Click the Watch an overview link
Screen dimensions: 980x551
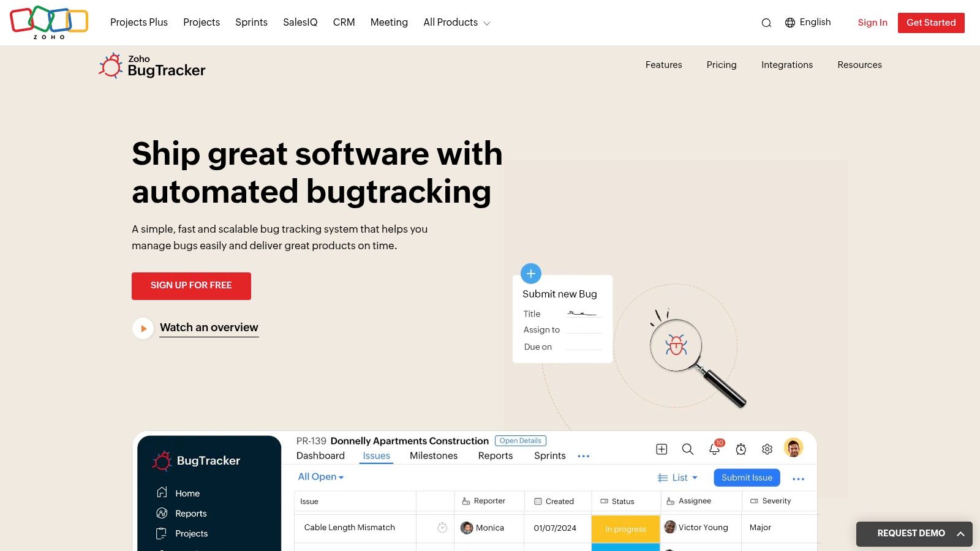coord(209,328)
